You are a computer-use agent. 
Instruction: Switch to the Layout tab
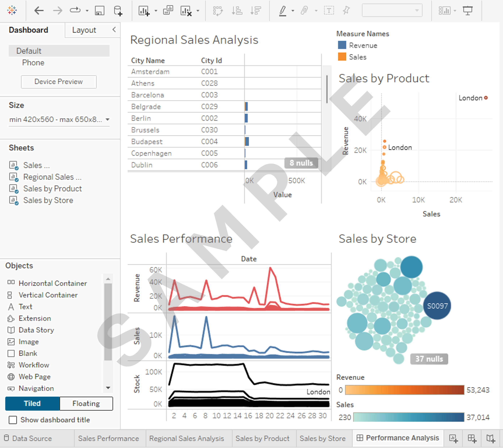click(x=84, y=30)
